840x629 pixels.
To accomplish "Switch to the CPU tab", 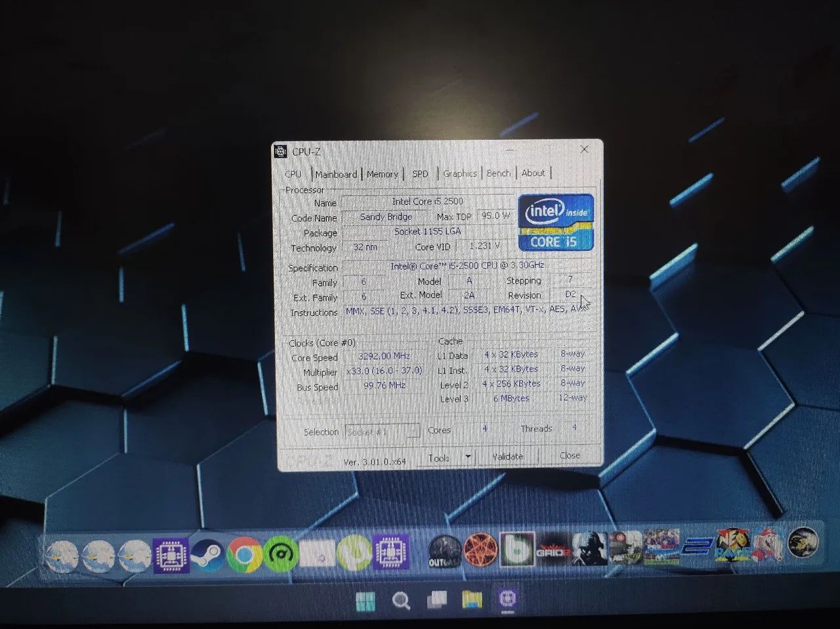I will pos(293,174).
